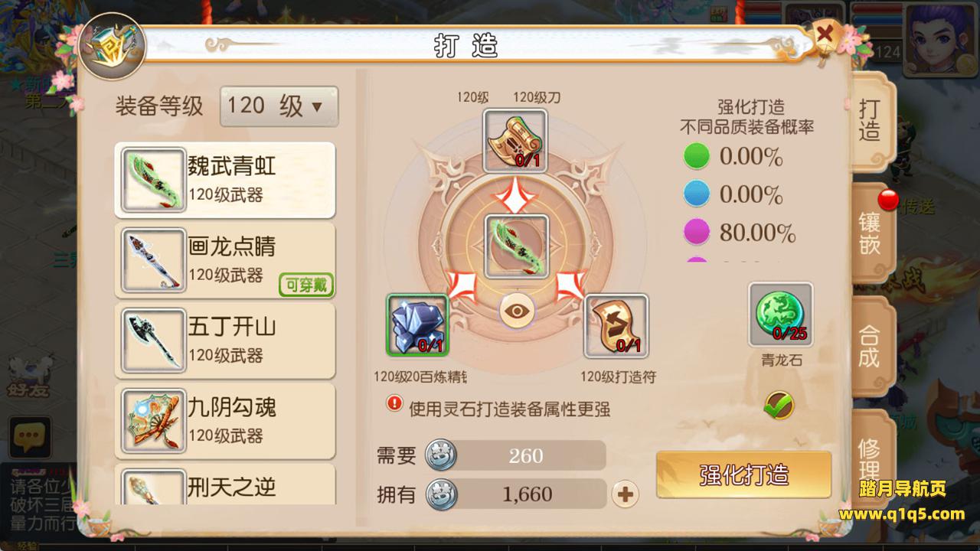Click the 青龙石 green stone icon
Image resolution: width=980 pixels, height=551 pixels.
[780, 315]
